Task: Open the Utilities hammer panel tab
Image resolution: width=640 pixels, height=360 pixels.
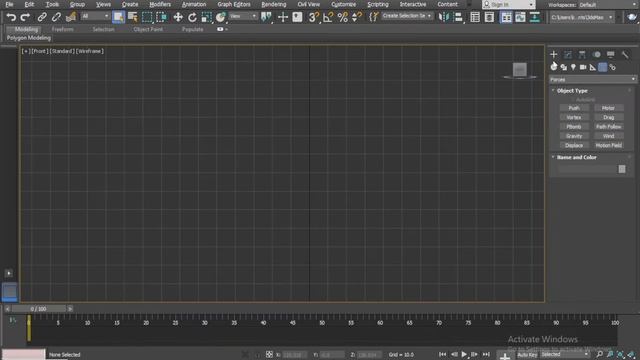Action: tap(625, 54)
